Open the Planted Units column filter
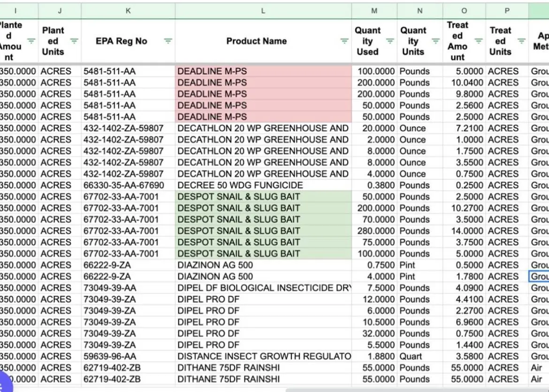This screenshot has height=392, width=549. point(74,41)
